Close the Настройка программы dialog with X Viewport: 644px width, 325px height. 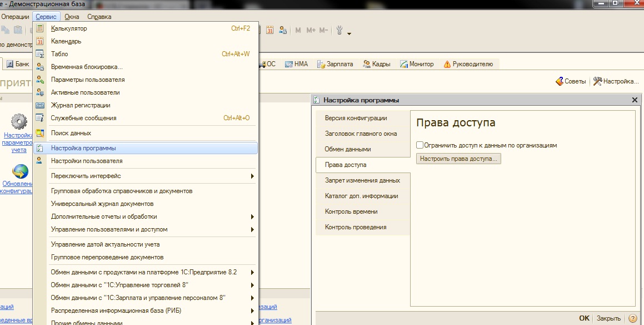635,100
